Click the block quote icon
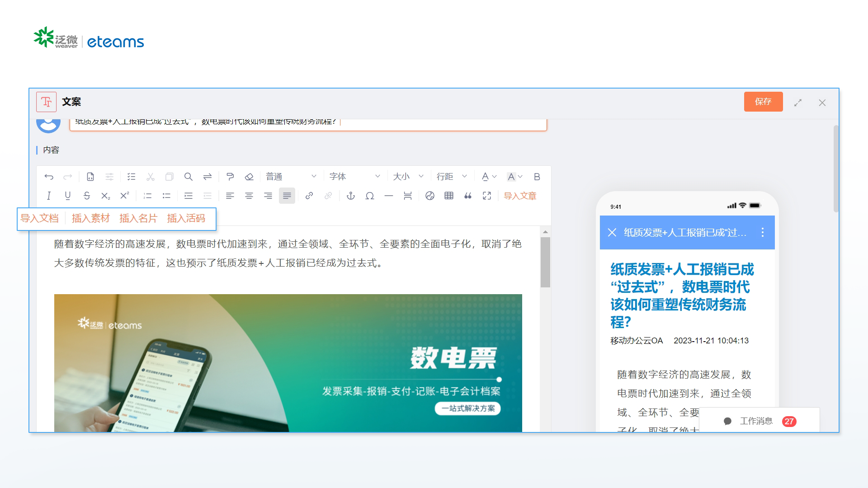The height and width of the screenshot is (488, 868). [x=468, y=196]
